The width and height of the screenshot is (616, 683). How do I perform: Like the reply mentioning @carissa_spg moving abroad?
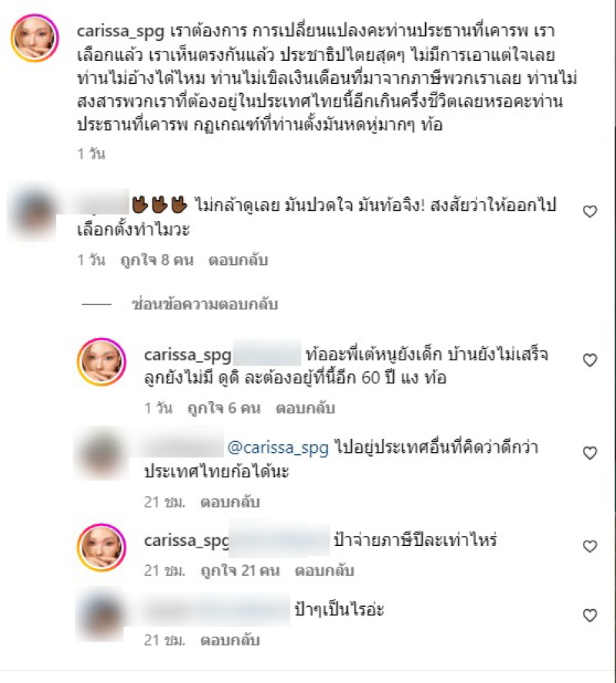[589, 453]
